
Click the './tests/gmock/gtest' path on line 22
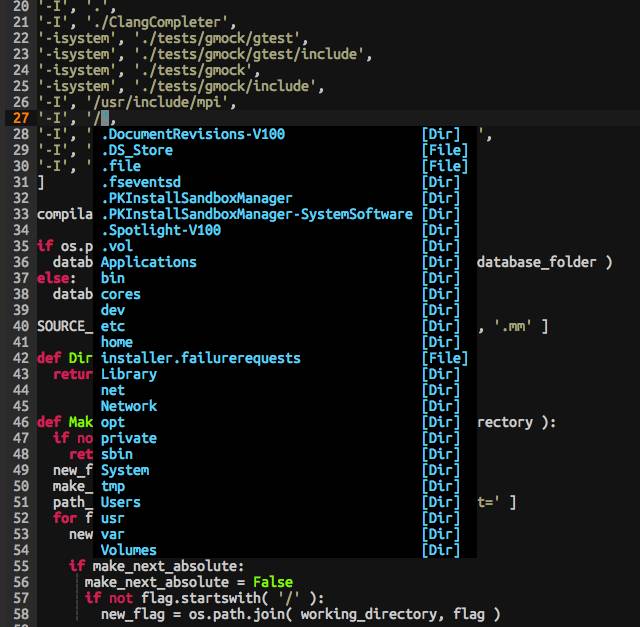(217, 38)
